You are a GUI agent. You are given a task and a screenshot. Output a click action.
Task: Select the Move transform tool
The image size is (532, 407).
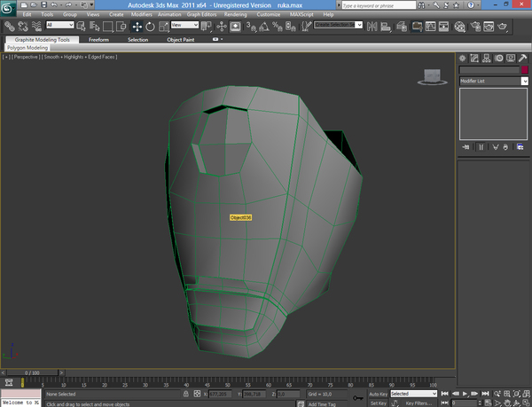click(137, 27)
